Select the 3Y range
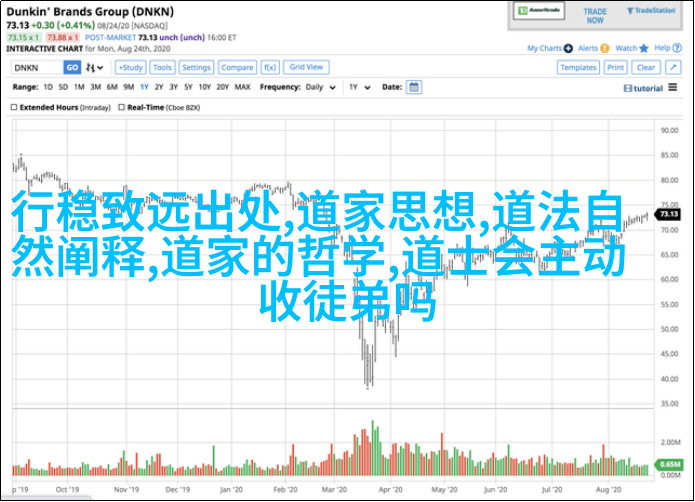The width and height of the screenshot is (695, 502). coord(174,87)
